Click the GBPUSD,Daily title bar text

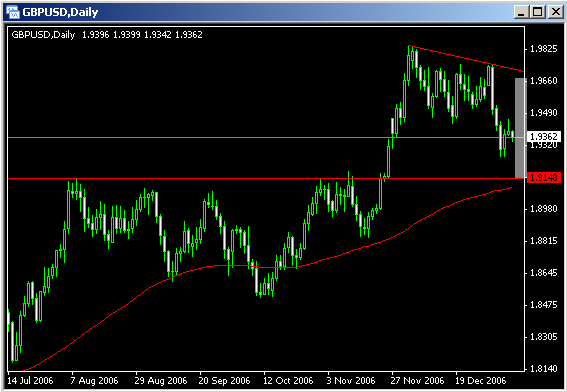(60, 12)
